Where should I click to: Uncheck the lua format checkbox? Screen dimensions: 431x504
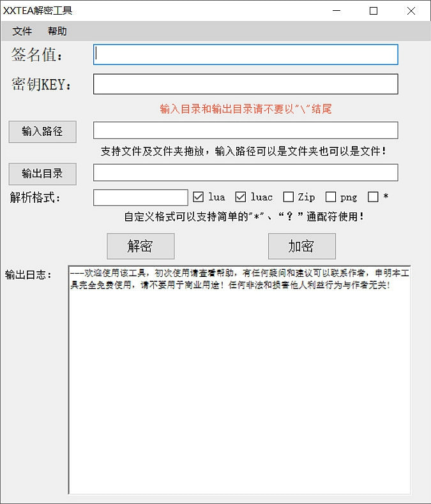pos(199,197)
